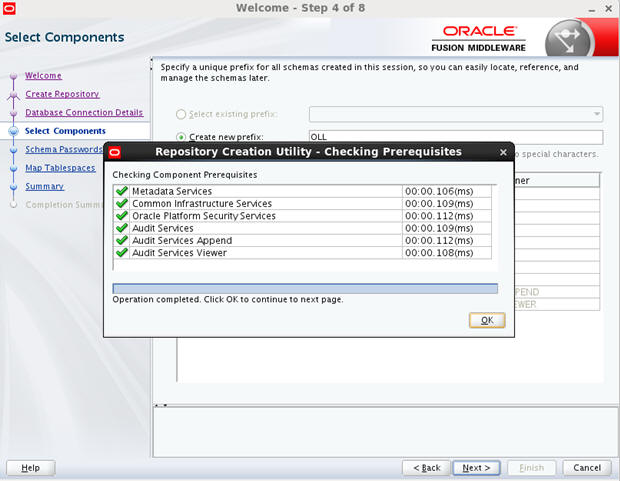This screenshot has width=620, height=481.
Task: Select Common Infrastructure Services row text
Action: point(202,204)
